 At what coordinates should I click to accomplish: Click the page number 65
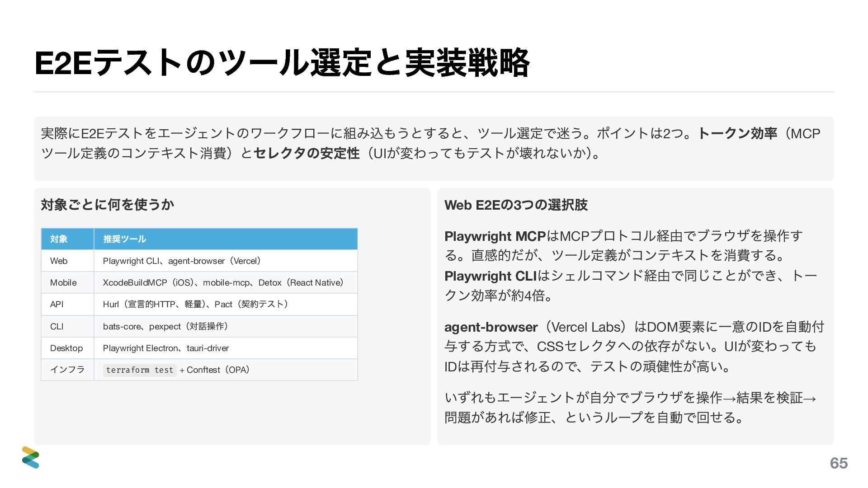point(838,463)
